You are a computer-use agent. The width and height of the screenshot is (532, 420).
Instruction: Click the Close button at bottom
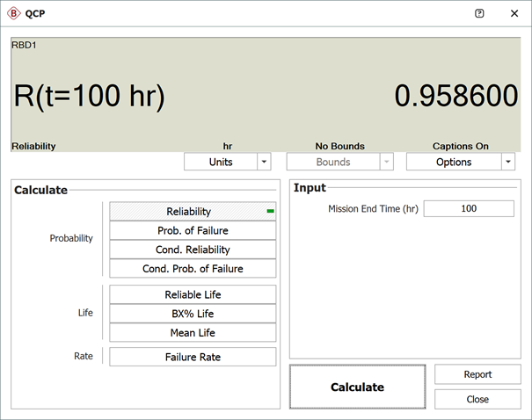(x=477, y=399)
